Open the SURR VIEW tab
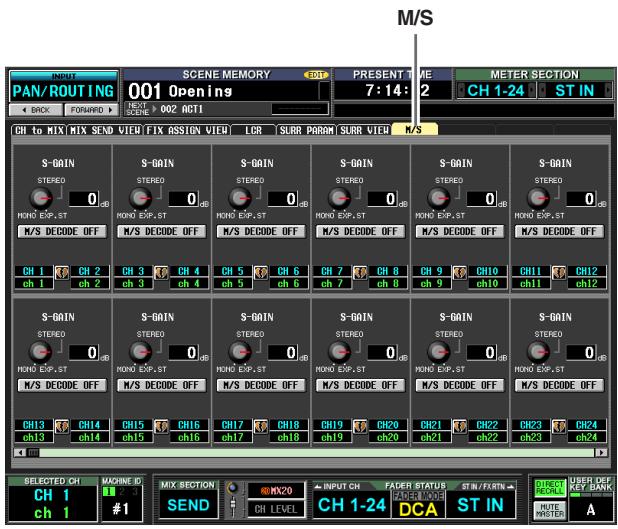Image resolution: width=618 pixels, height=529 pixels. tap(364, 130)
